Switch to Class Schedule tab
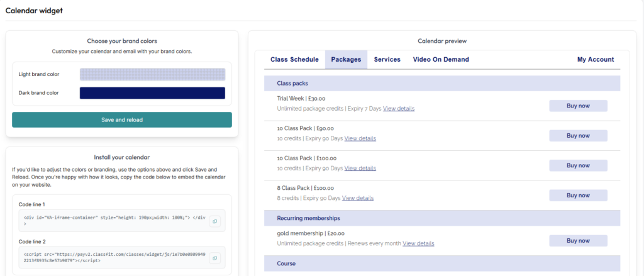This screenshot has height=276, width=644. point(294,60)
